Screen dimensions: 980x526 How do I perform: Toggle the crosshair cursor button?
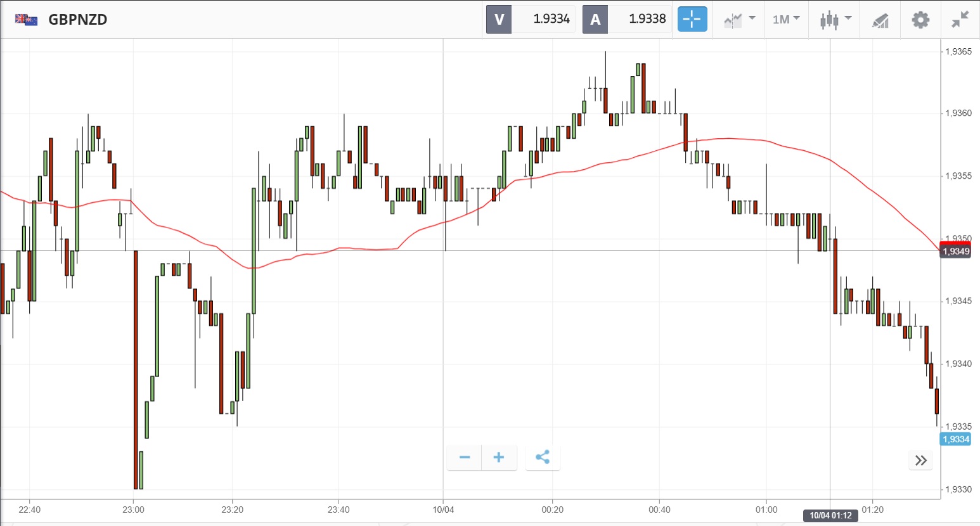point(692,19)
